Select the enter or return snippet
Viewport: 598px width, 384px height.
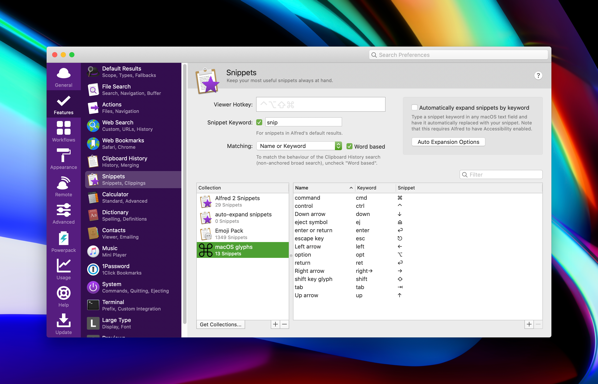[x=418, y=230]
